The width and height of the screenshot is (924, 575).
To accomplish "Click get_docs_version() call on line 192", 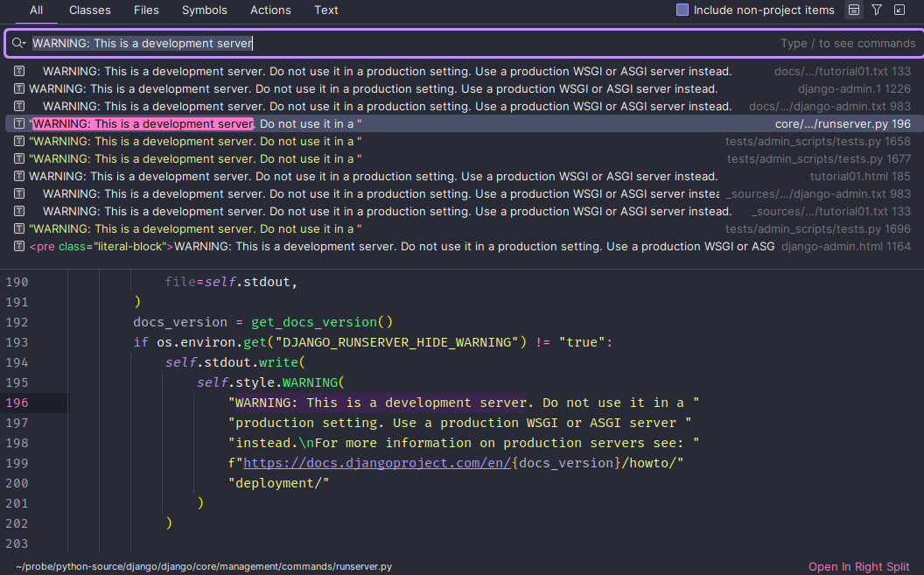I will coord(322,322).
